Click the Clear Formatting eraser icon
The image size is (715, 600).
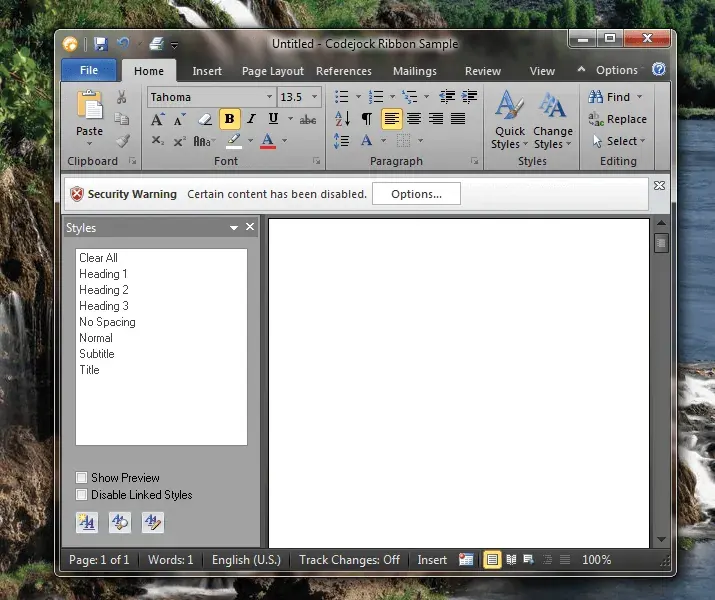coord(205,119)
